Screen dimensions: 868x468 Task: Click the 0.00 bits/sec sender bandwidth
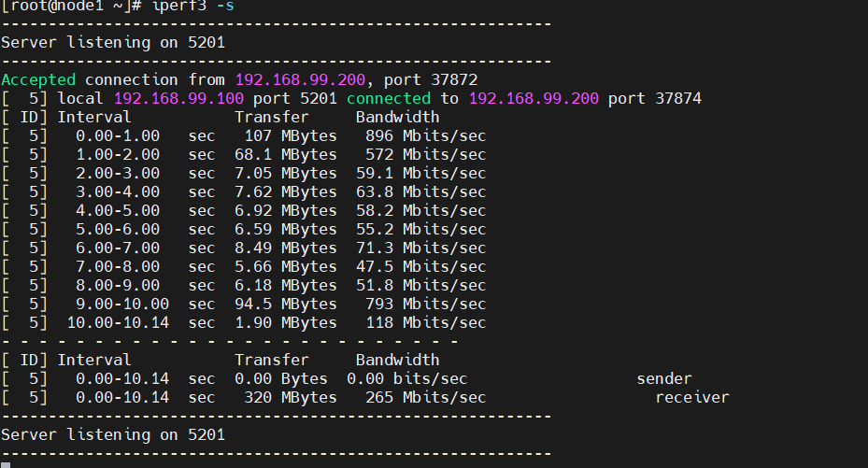tap(406, 379)
